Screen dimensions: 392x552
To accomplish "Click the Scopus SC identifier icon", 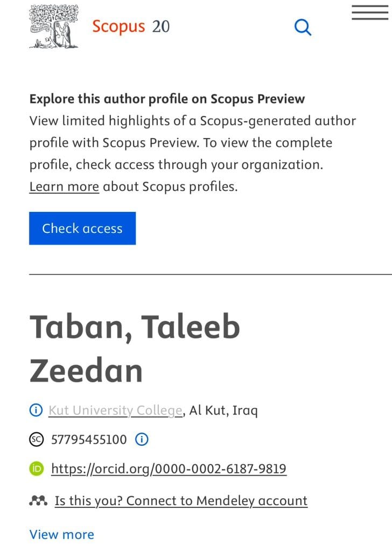I will pos(36,440).
